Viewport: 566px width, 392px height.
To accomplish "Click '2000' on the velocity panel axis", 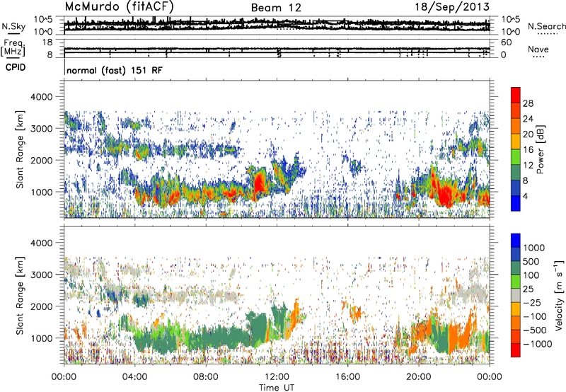I will (41, 306).
